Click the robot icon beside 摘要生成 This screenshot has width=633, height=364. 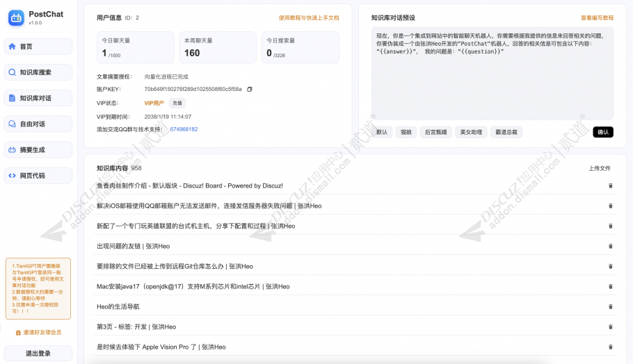point(12,149)
